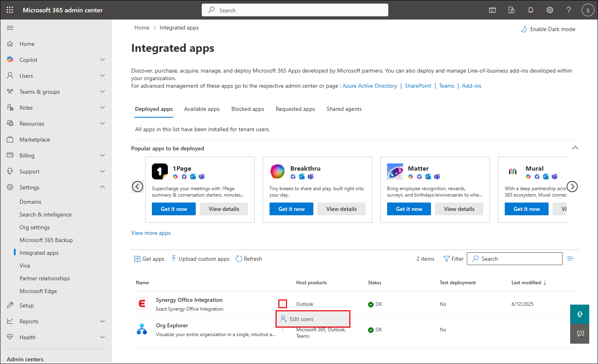Open the Filter funnel option
This screenshot has width=598, height=364.
point(454,259)
